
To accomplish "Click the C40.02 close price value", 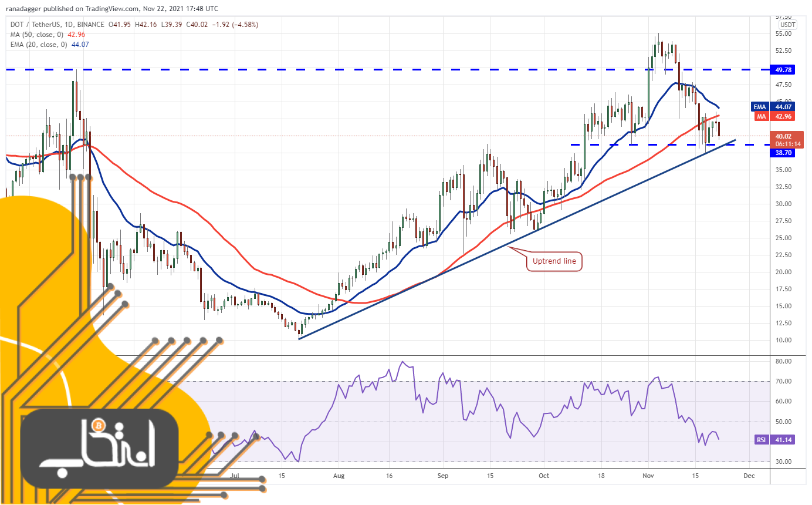I will click(198, 25).
